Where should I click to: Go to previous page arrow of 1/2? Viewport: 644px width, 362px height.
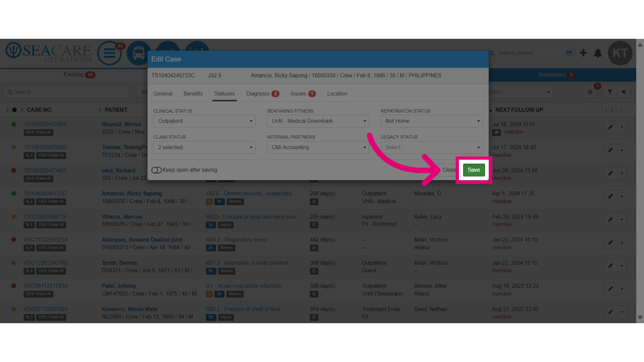click(597, 110)
